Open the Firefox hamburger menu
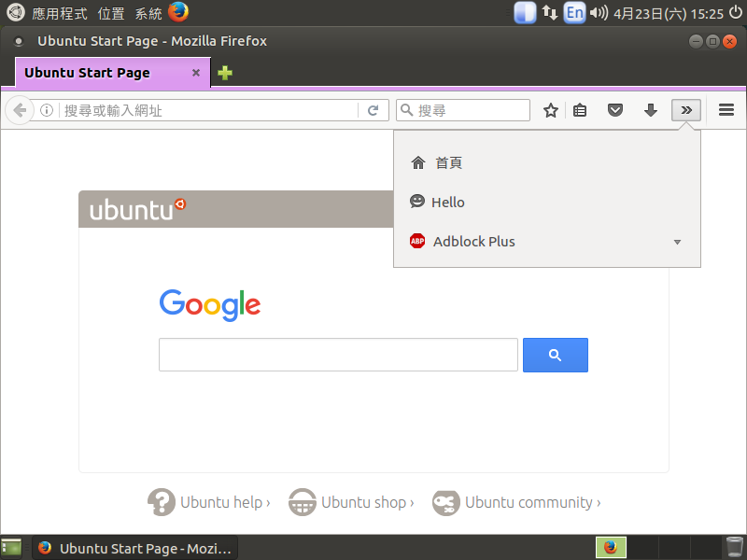This screenshot has width=747, height=560. (726, 110)
